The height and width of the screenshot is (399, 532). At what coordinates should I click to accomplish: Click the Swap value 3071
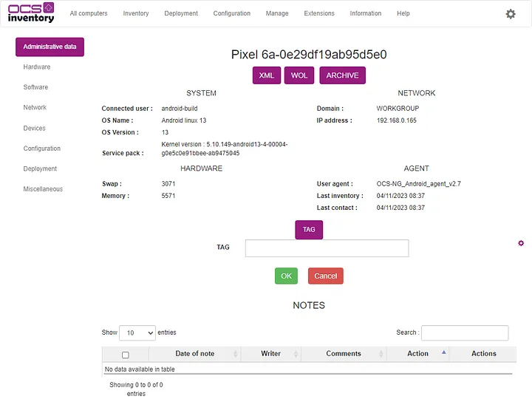168,184
